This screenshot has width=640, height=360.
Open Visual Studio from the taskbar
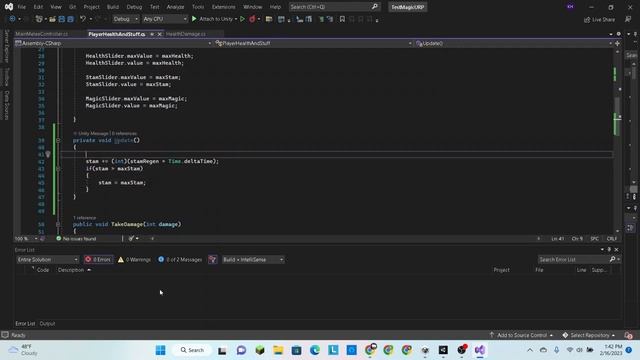tap(480, 350)
